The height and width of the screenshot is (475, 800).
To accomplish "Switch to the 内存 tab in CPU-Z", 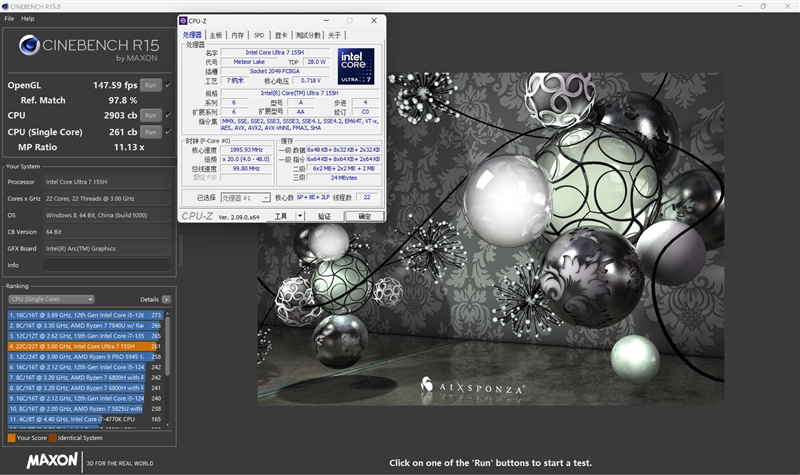I will coord(237,35).
